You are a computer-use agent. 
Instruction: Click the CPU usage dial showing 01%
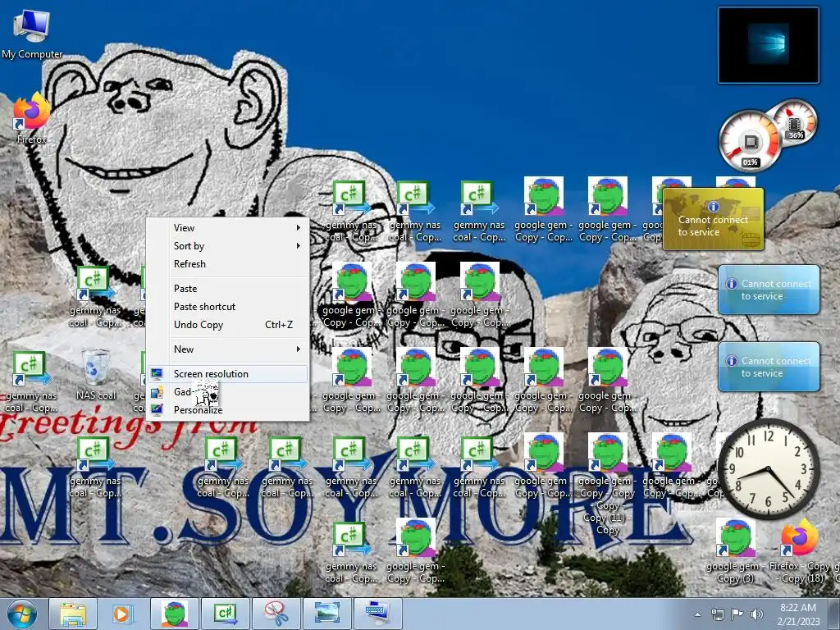pos(750,142)
